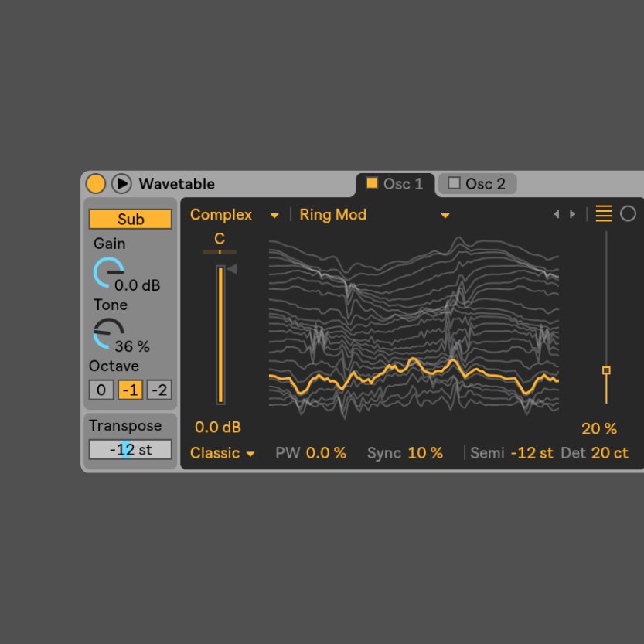Viewport: 644px width, 644px height.
Task: Toggle the Wavetable device activator button
Action: (96, 183)
